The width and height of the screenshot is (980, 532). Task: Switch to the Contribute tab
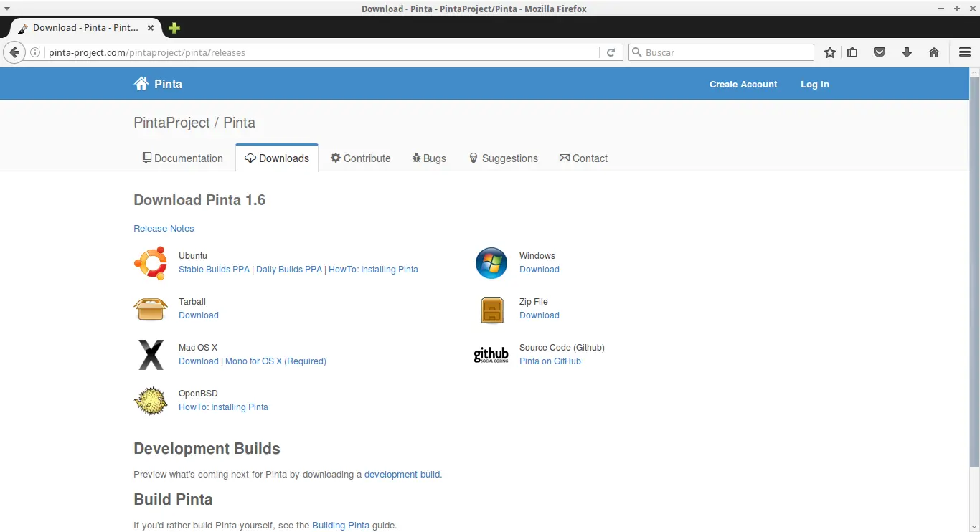tap(361, 158)
